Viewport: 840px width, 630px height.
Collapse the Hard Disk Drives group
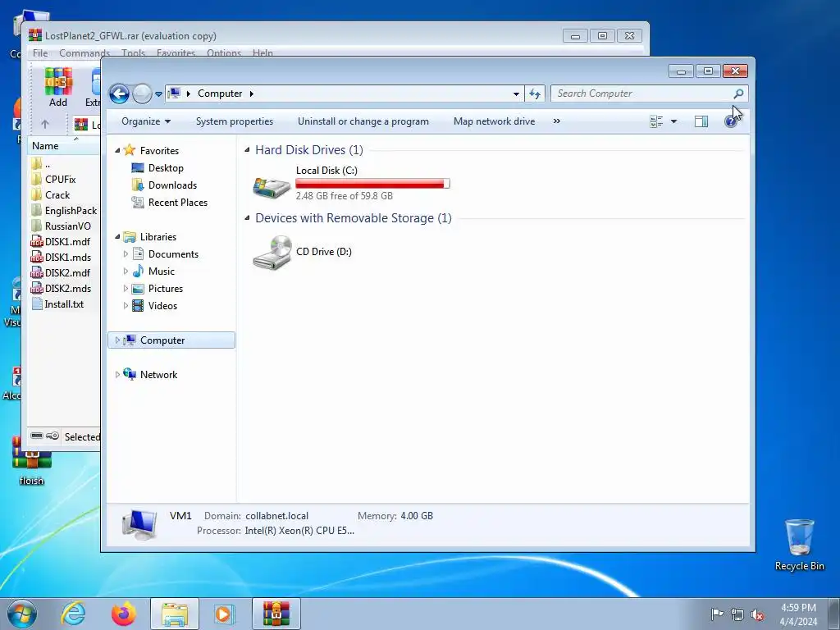pos(247,150)
